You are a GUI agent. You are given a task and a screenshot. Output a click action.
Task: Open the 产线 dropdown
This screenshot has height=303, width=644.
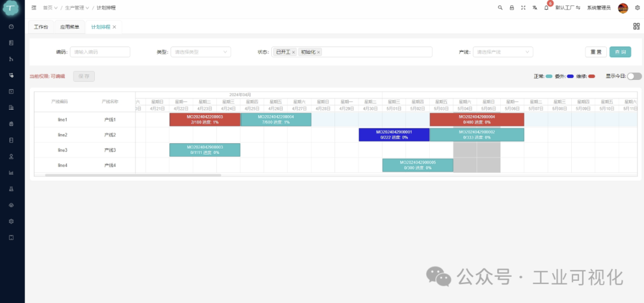coord(503,52)
